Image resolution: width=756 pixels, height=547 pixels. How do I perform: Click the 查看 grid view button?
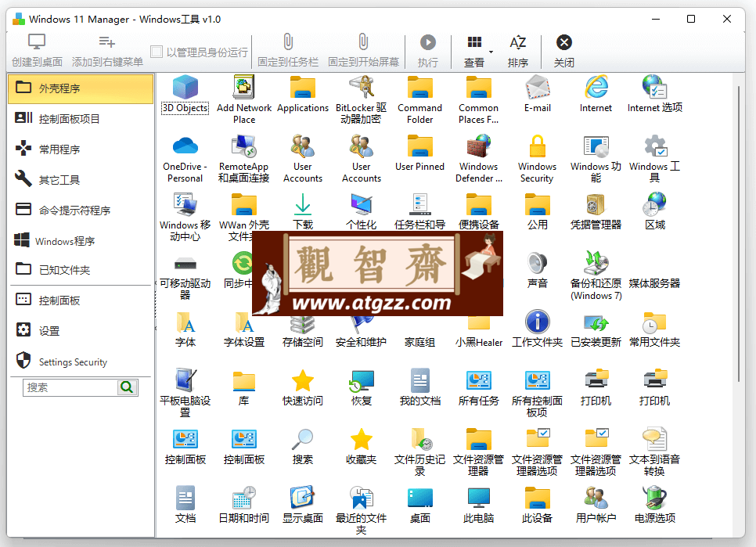point(474,50)
